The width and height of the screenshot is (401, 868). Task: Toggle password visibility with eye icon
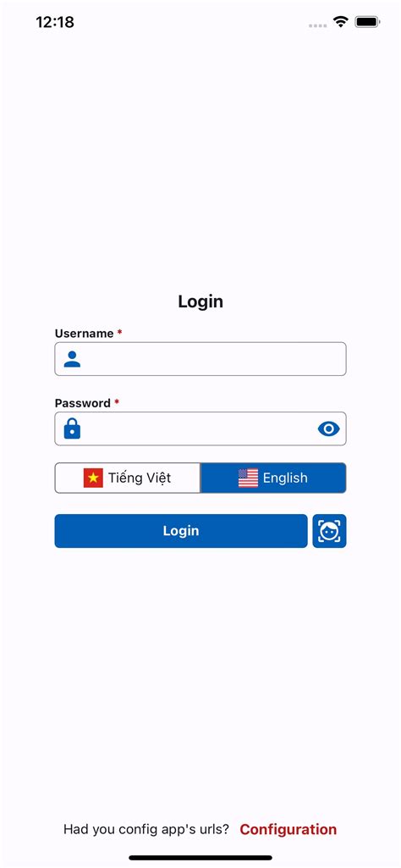(328, 428)
